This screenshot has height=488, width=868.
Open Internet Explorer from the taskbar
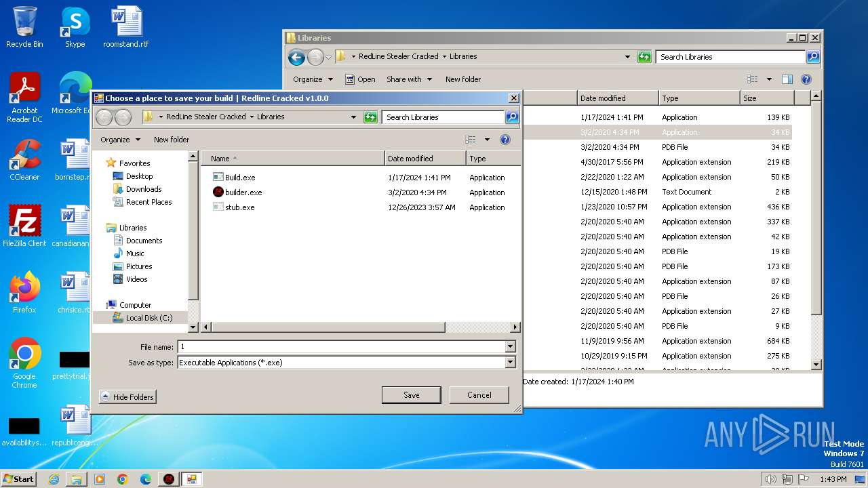pyautogui.click(x=54, y=479)
